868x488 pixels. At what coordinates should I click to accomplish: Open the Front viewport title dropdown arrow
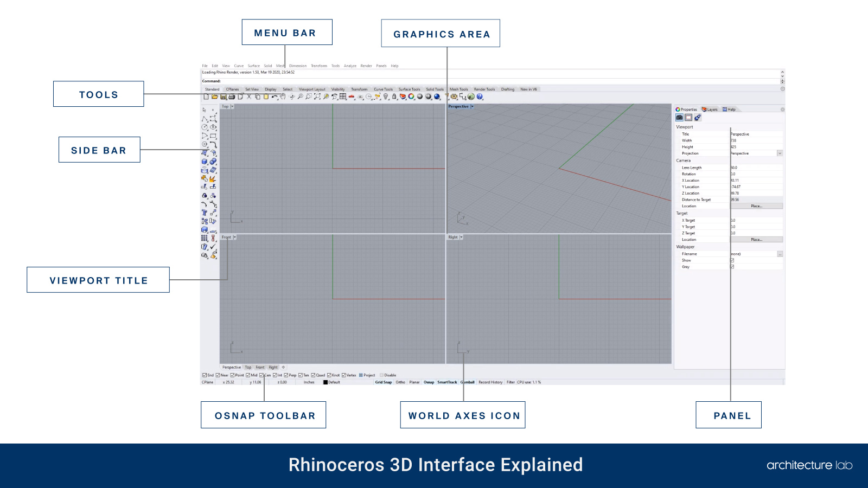click(234, 237)
